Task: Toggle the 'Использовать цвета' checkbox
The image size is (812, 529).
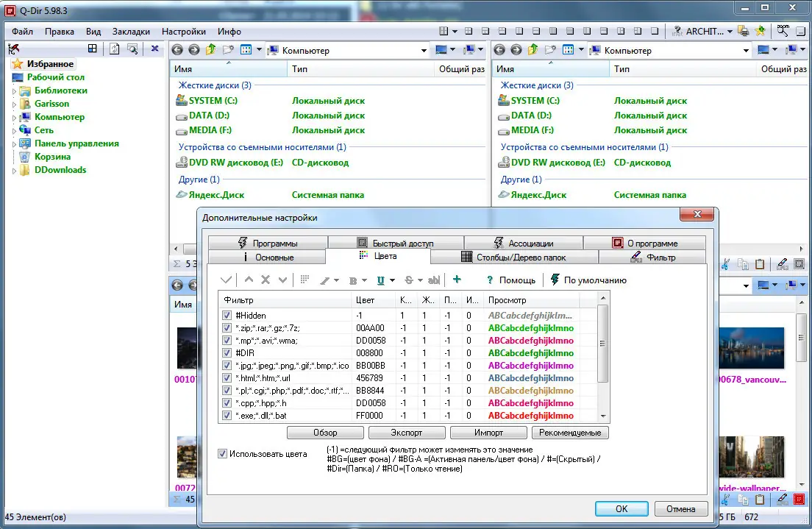Action: (x=223, y=453)
